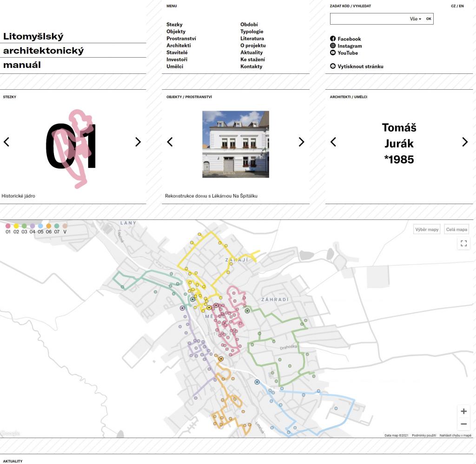Go to previous object in carousel
The height and width of the screenshot is (464, 476).
coord(170,142)
